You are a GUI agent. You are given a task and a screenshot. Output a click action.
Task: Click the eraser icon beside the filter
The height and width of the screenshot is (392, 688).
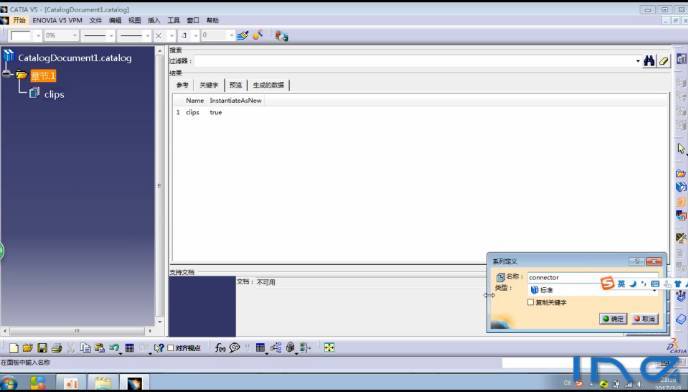663,61
